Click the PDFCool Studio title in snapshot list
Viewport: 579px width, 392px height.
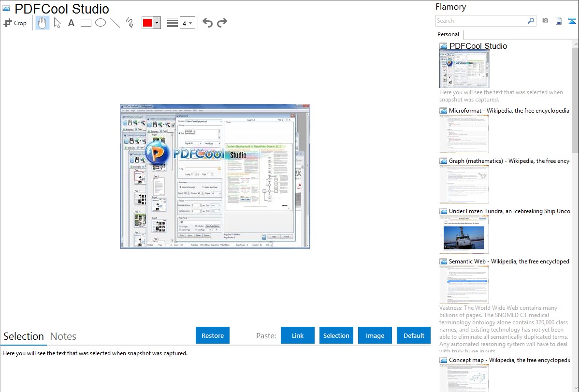point(478,46)
